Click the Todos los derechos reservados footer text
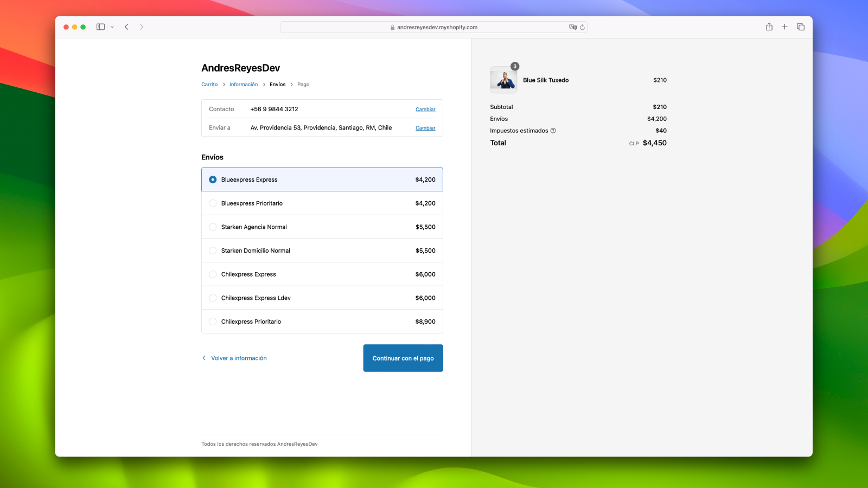The height and width of the screenshot is (488, 868). pyautogui.click(x=259, y=444)
